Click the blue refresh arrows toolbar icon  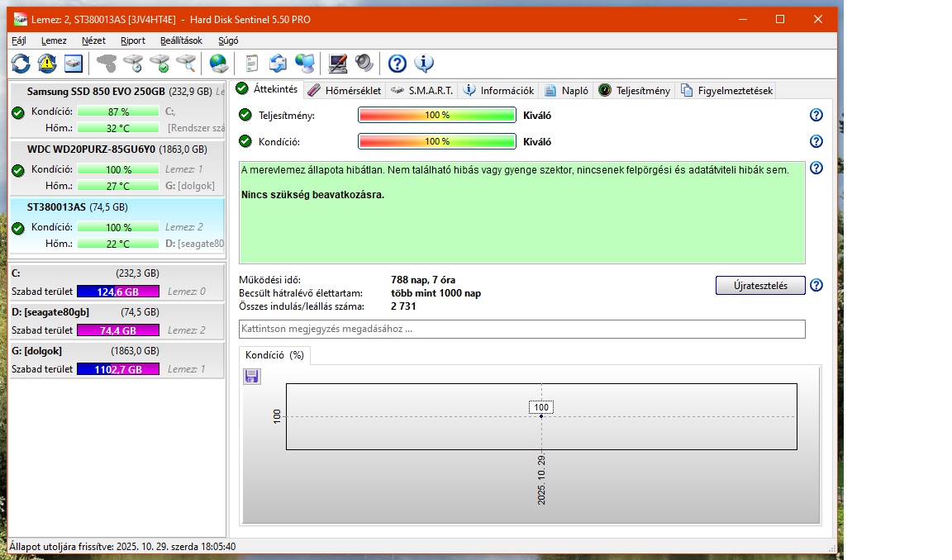click(x=21, y=63)
